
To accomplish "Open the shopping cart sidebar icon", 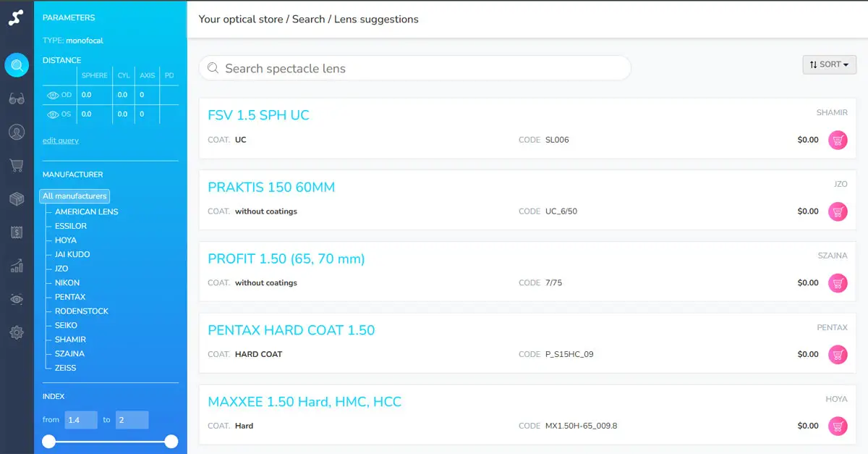I will click(x=17, y=166).
